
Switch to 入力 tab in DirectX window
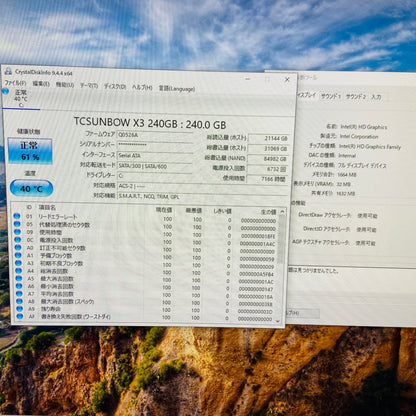[x=376, y=97]
